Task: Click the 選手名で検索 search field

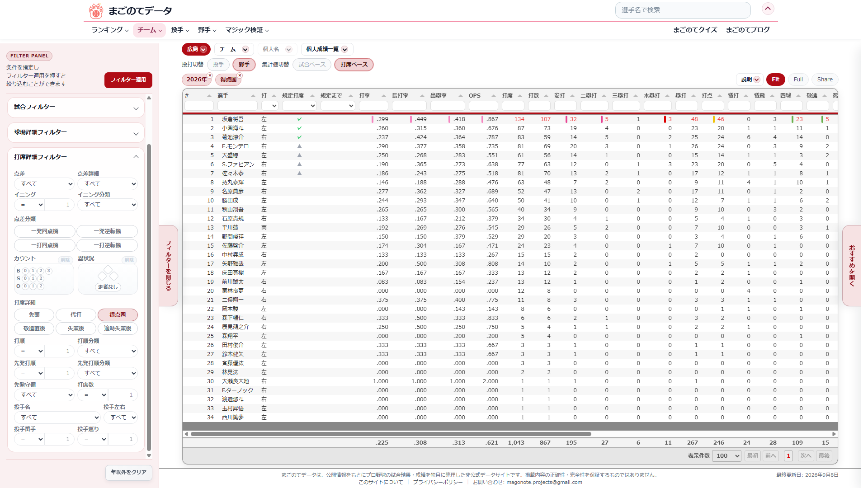Action: click(x=683, y=10)
